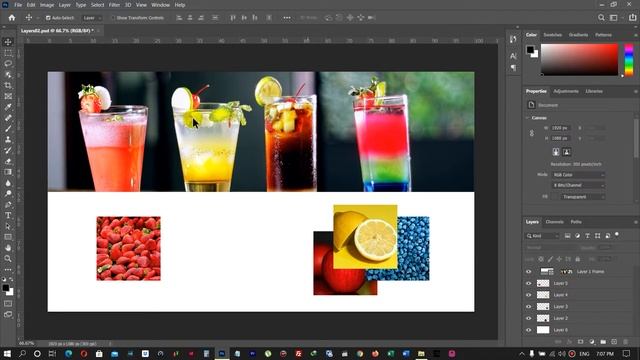Hide Layer 5 using its eye icon
This screenshot has height=360, width=640.
(529, 283)
